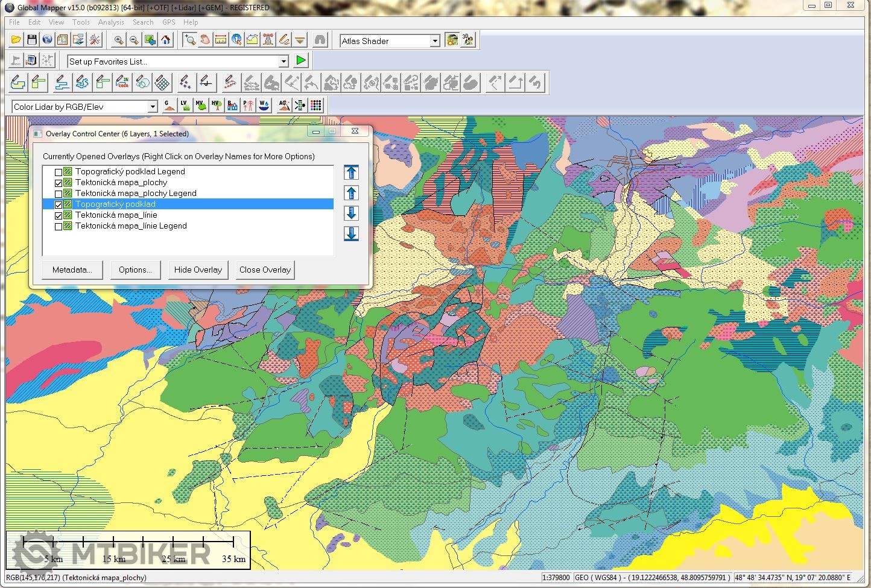The height and width of the screenshot is (588, 871).
Task: Open the Tools menu
Action: point(81,22)
